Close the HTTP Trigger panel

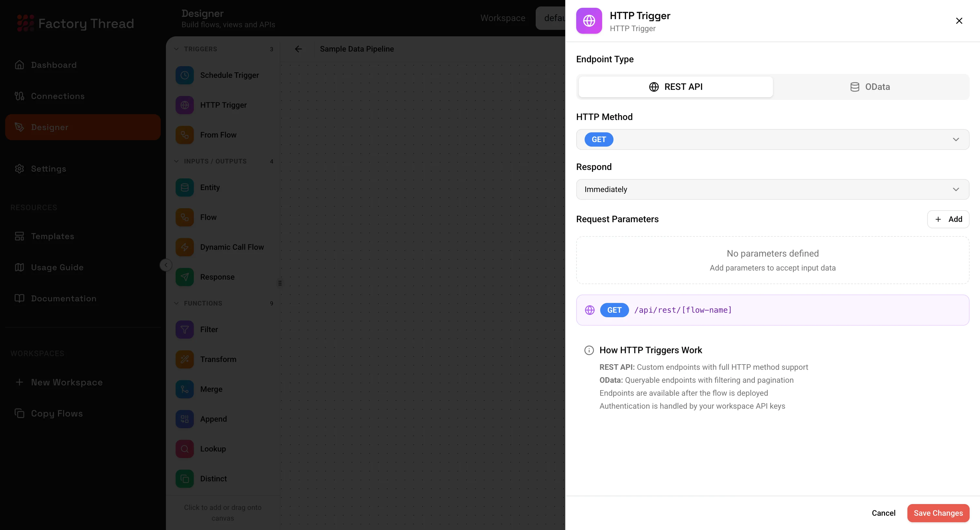tap(959, 21)
